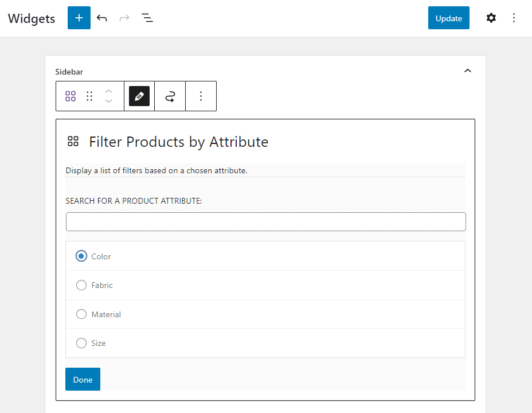The height and width of the screenshot is (413, 532).
Task: Choose the Fabric attribute
Action: (x=81, y=285)
